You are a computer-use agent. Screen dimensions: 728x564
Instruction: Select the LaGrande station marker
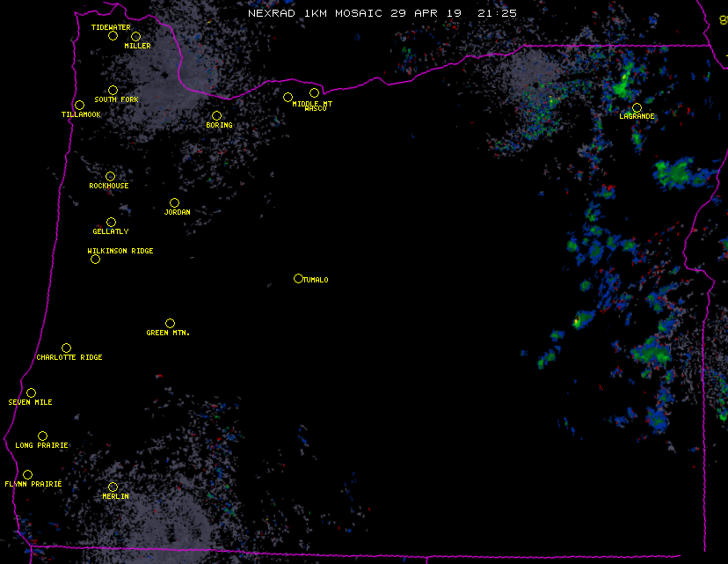click(x=637, y=107)
